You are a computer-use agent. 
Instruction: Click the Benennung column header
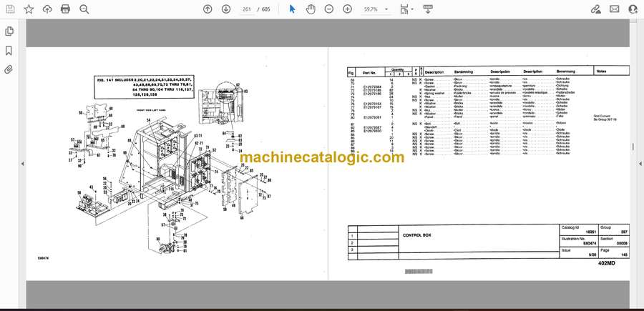(566, 71)
